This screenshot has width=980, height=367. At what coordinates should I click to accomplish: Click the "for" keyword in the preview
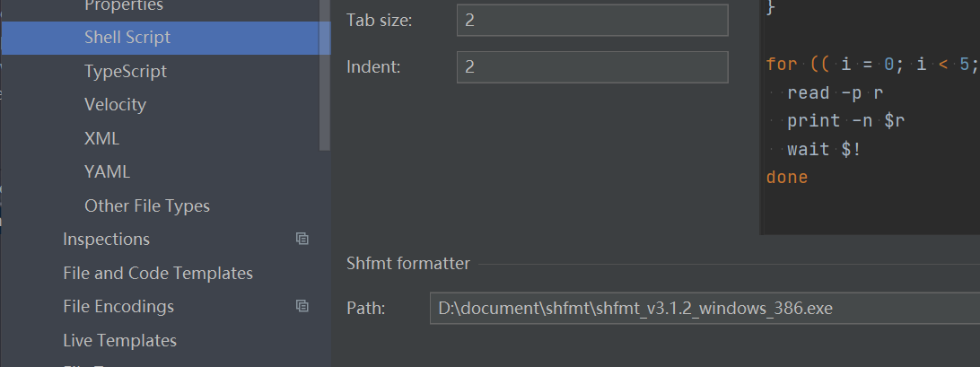tap(781, 65)
